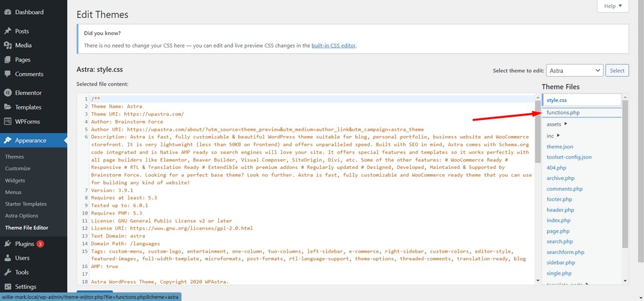The height and width of the screenshot is (301, 644).
Task: Open header.php file
Action: pos(560,210)
